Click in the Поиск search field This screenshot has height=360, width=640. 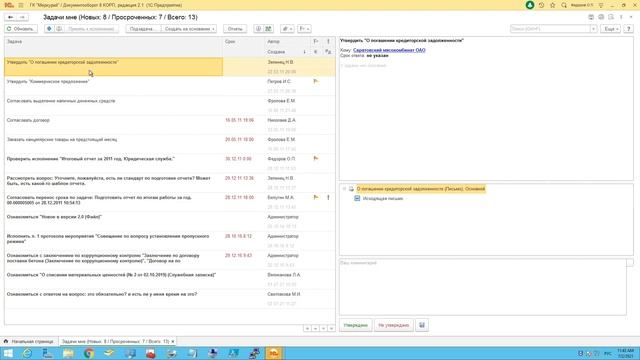click(550, 29)
